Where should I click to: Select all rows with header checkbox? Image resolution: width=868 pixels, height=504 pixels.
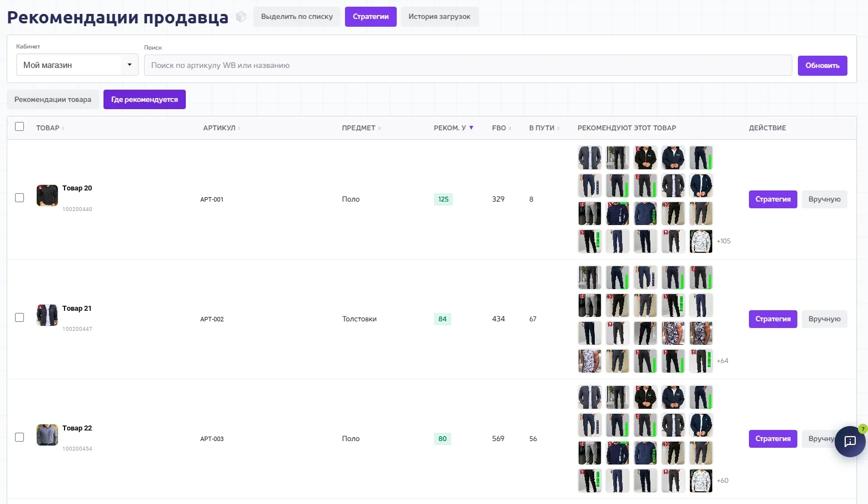19,126
